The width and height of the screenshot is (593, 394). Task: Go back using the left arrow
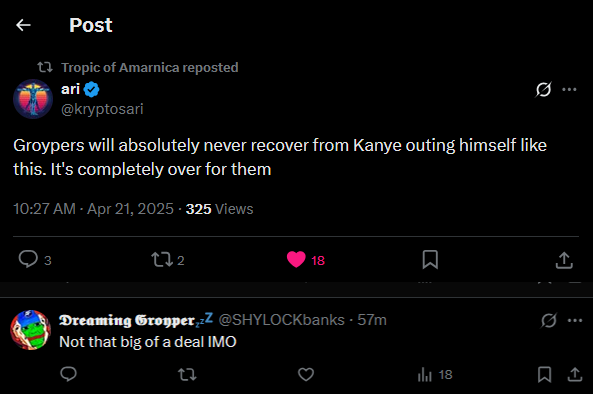[23, 25]
